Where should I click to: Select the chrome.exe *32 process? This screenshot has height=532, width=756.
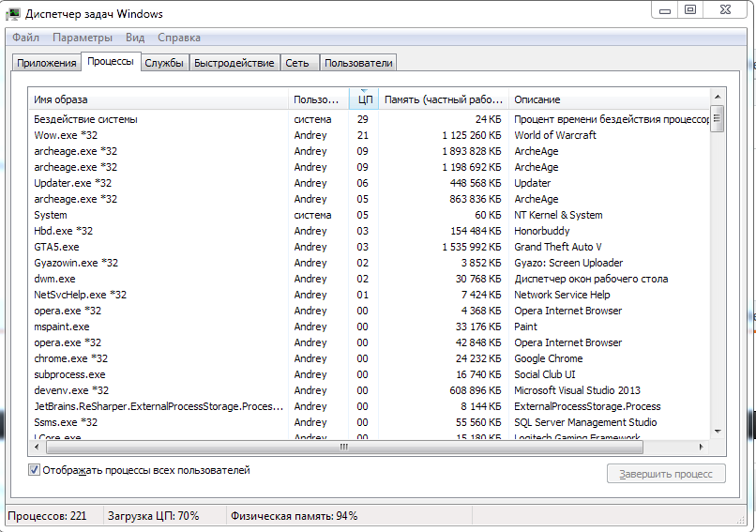pyautogui.click(x=370, y=357)
